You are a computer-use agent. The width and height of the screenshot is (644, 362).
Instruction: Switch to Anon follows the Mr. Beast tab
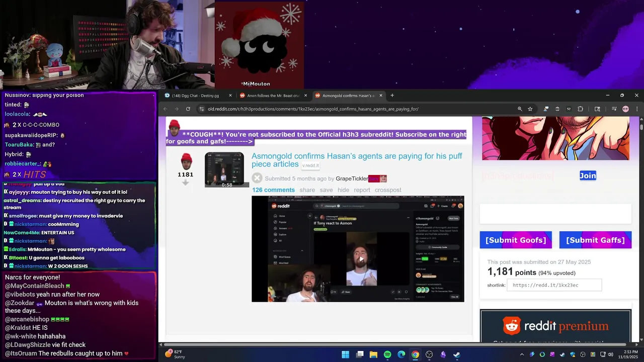point(273,96)
